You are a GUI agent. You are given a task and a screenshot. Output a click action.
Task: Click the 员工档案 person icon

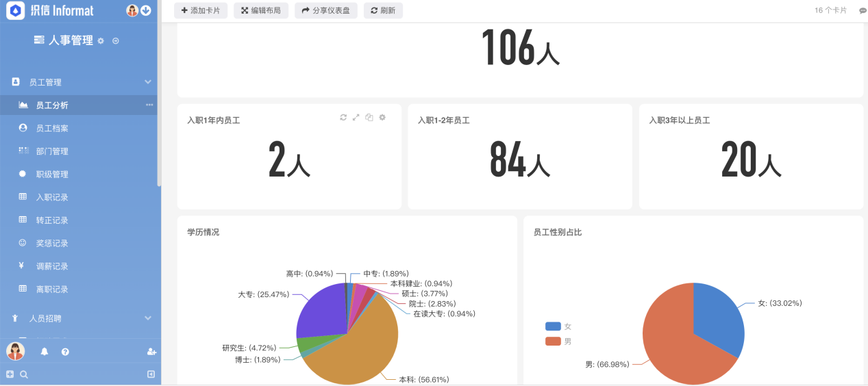tap(23, 128)
